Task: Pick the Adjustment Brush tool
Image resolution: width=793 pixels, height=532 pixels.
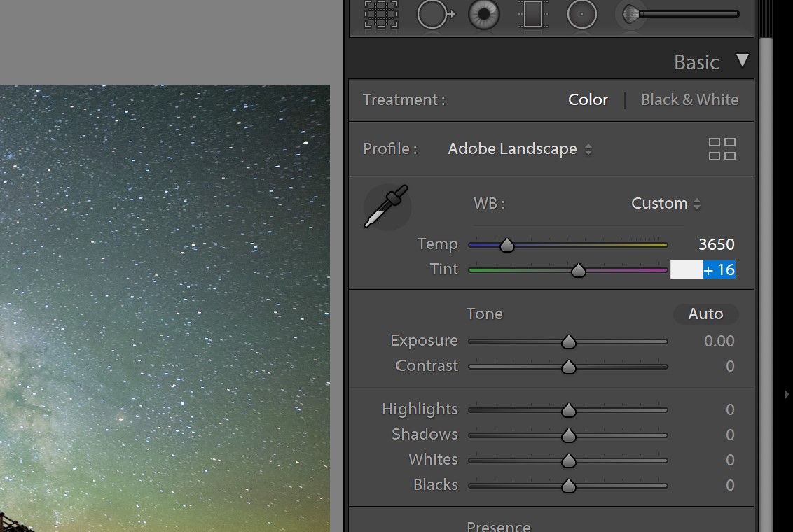Action: [x=629, y=15]
